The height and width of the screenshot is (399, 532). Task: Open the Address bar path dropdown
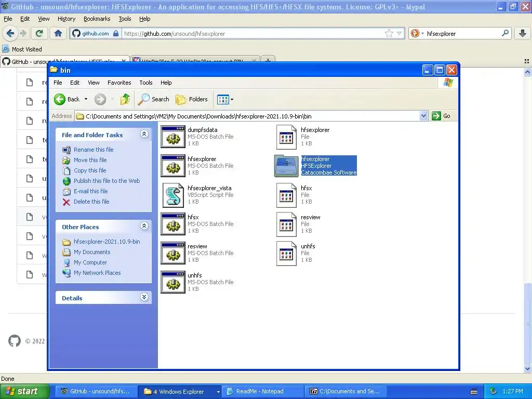[423, 116]
